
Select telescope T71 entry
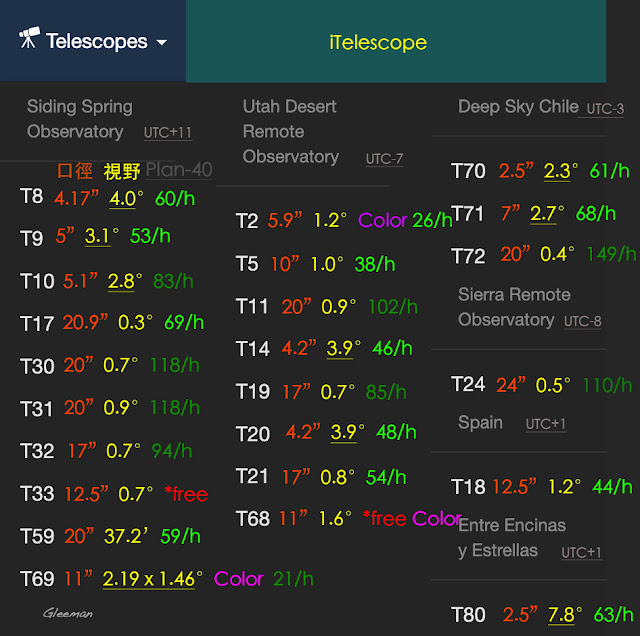coord(467,213)
